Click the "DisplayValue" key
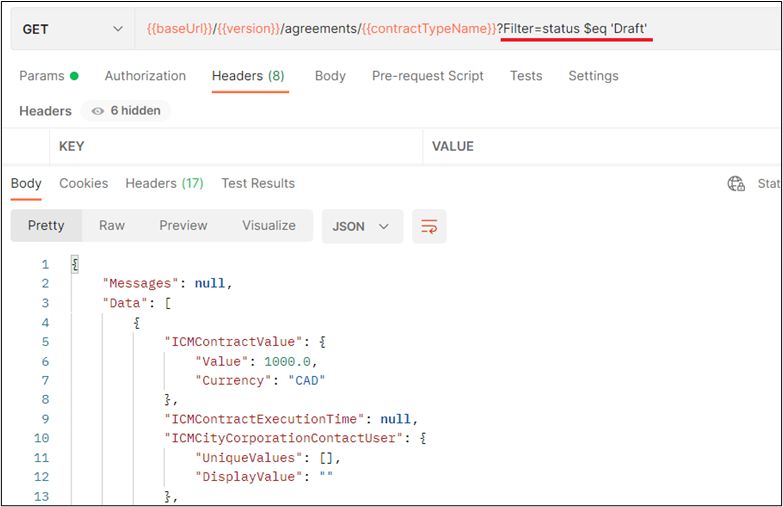This screenshot has height=507, width=783. 249,477
